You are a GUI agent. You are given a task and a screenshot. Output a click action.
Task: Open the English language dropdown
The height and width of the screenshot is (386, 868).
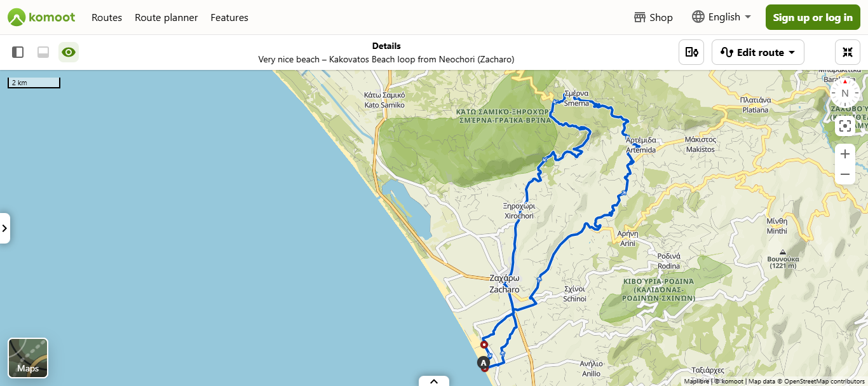722,17
